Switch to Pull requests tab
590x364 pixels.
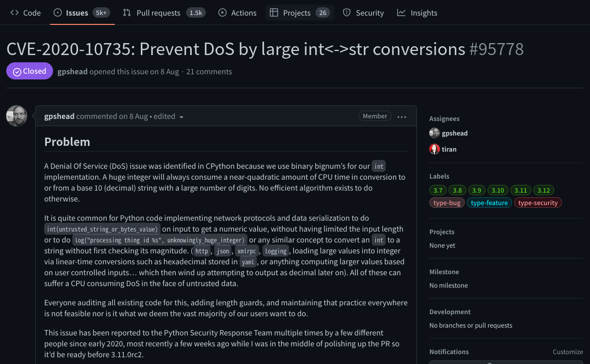tap(164, 13)
